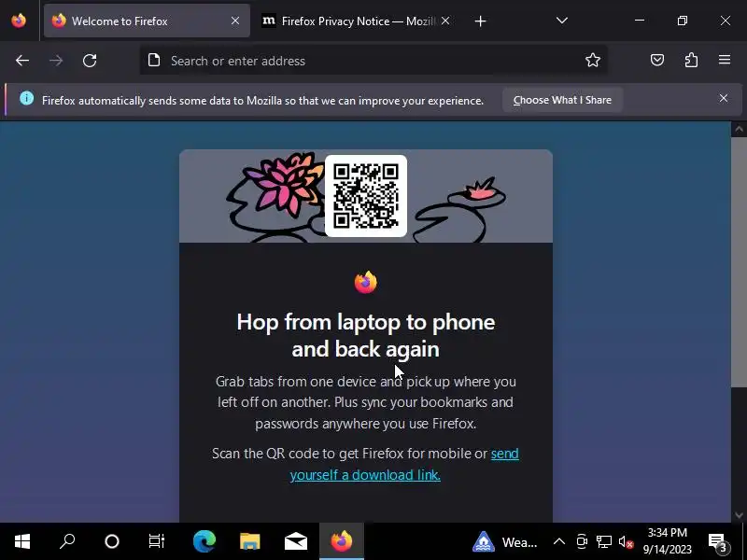
Task: Expand the List all tabs chevron
Action: 562,21
